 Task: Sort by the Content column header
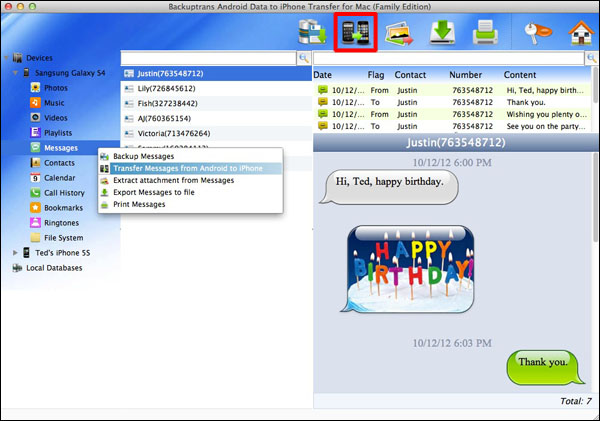coord(520,75)
